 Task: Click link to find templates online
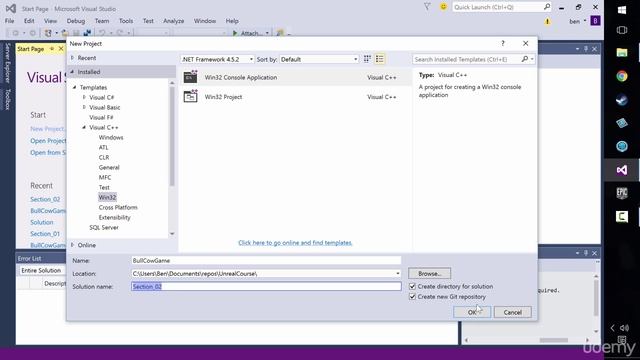click(x=295, y=243)
